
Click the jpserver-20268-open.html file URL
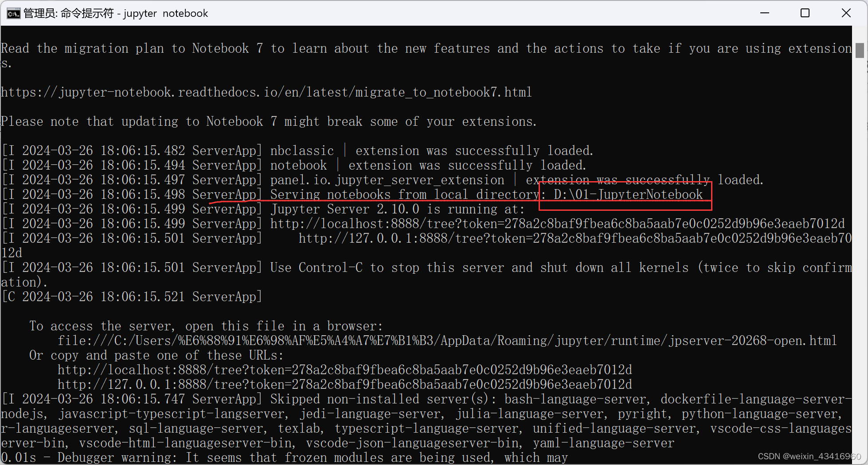[x=447, y=341]
